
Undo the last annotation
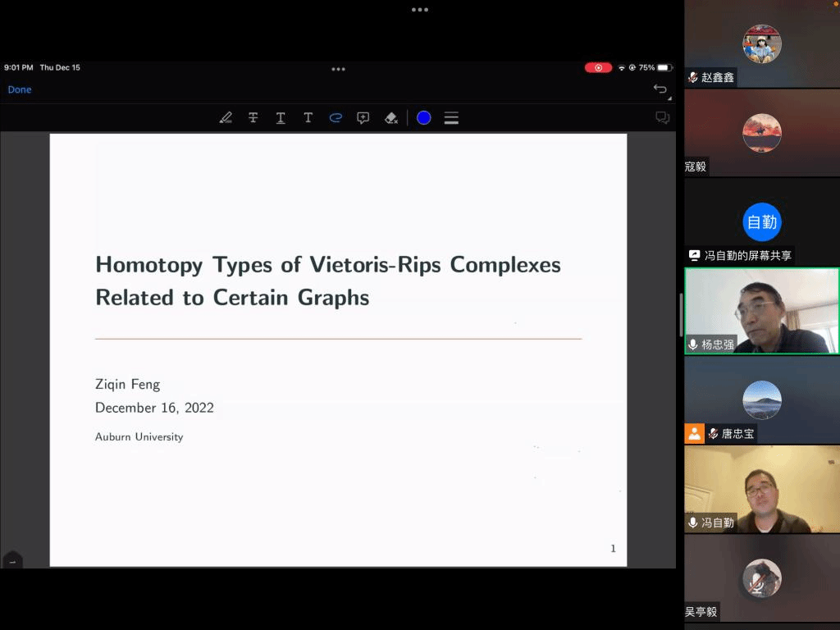point(660,89)
